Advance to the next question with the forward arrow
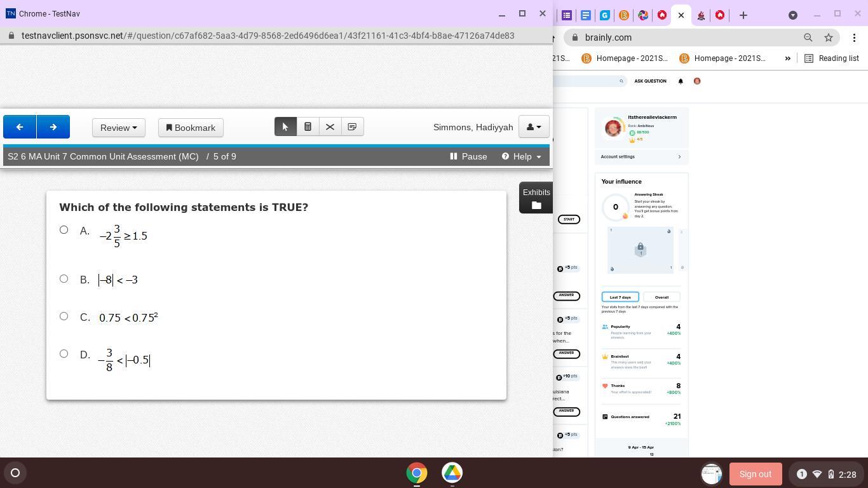 tap(53, 127)
